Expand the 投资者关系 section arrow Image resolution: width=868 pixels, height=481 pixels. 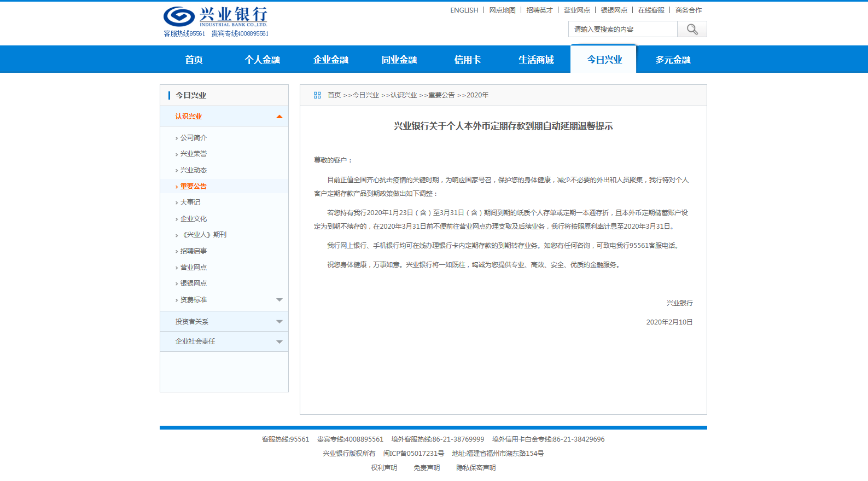pyautogui.click(x=279, y=322)
